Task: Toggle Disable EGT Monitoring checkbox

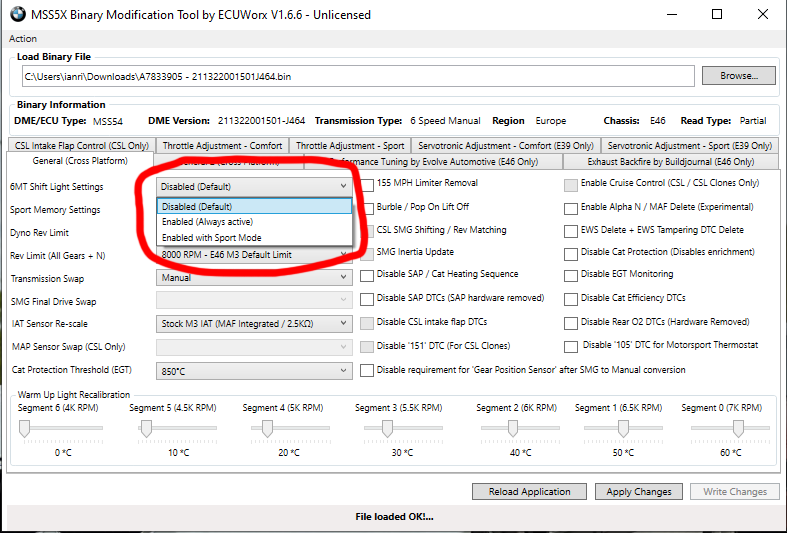Action: [571, 274]
